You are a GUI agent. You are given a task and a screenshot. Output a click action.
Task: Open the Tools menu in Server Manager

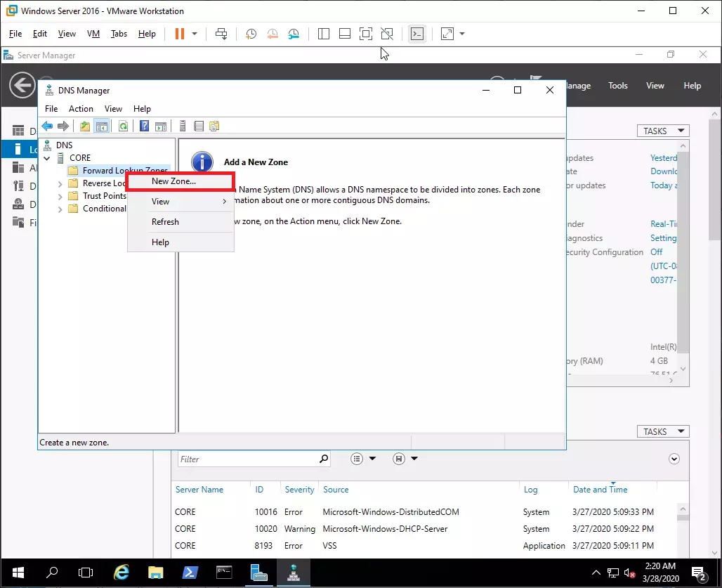tap(617, 86)
